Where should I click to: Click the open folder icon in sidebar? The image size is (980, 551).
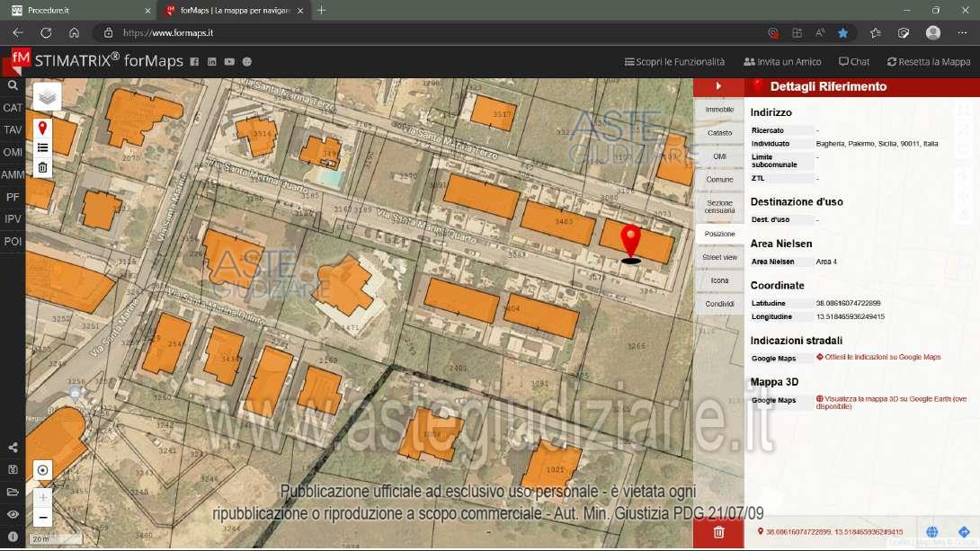pyautogui.click(x=13, y=492)
